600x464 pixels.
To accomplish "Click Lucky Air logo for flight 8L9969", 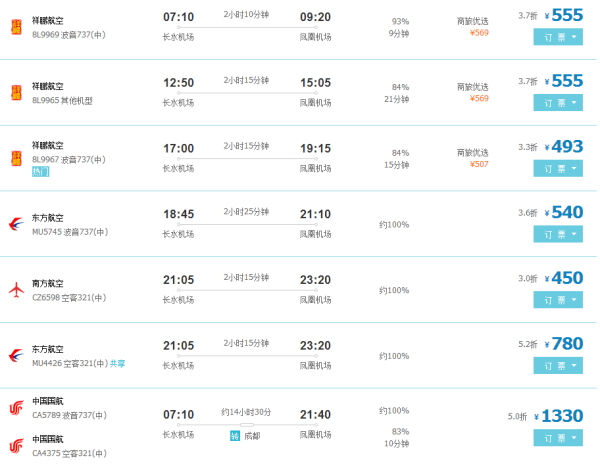I will click(x=16, y=27).
